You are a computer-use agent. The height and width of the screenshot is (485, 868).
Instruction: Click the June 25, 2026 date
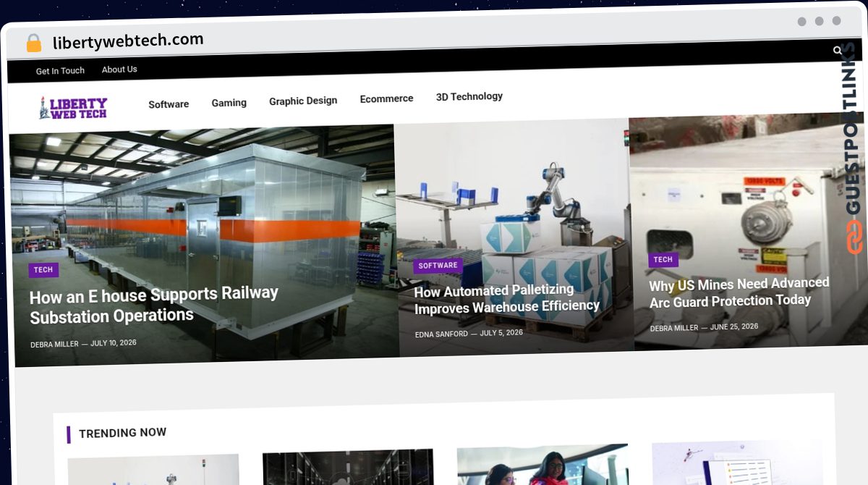coord(734,326)
